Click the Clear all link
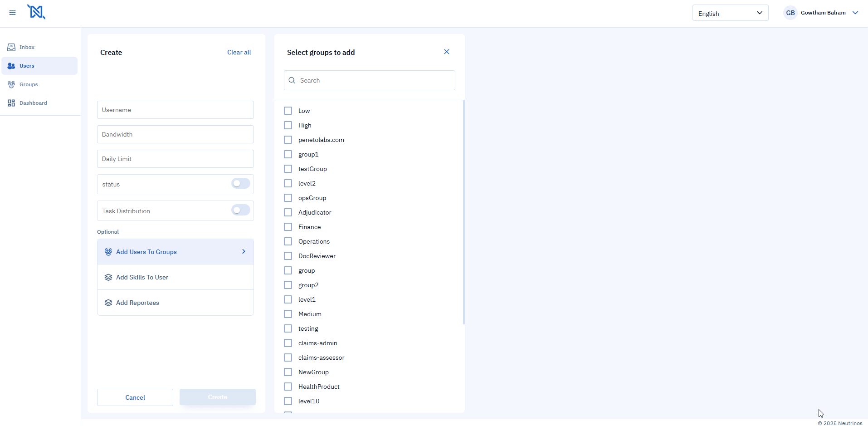 click(239, 52)
